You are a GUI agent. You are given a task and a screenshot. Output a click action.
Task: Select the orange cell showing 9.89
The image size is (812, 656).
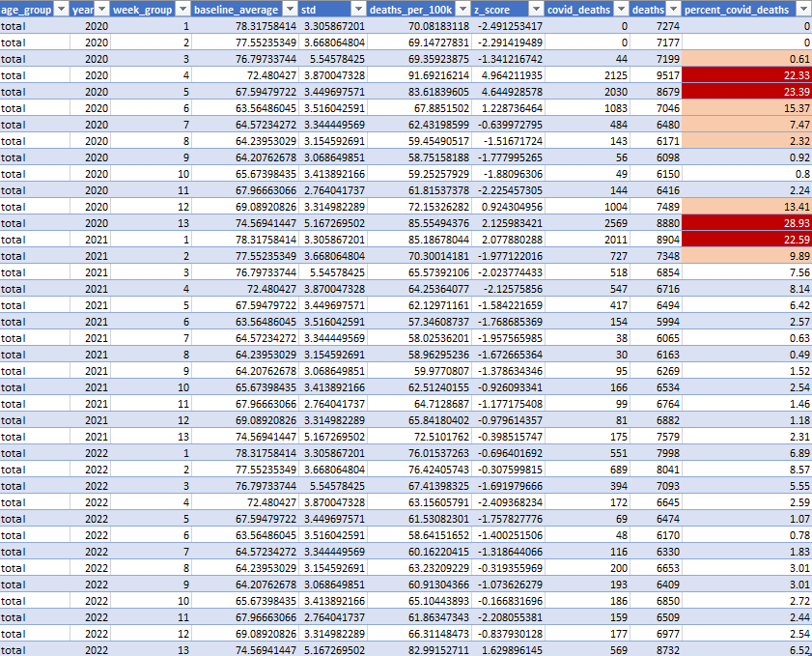(746, 256)
